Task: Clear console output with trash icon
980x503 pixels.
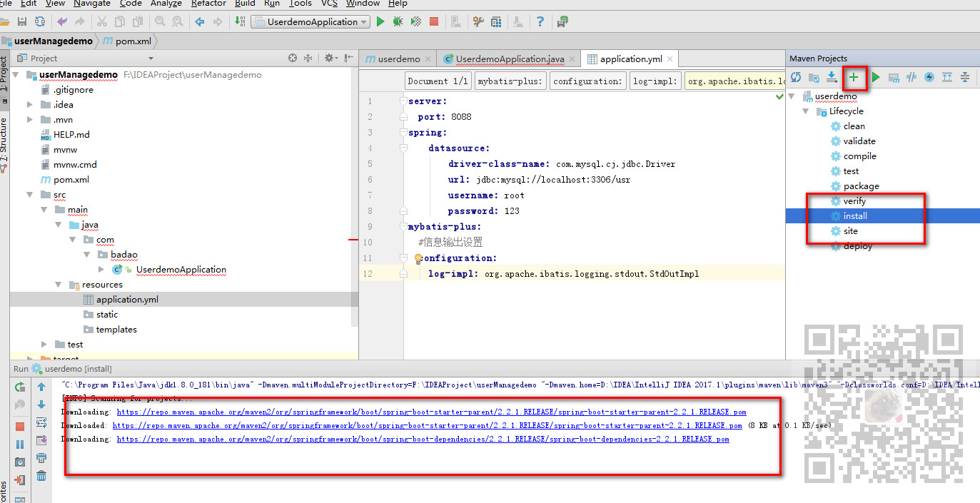Action: [41, 476]
